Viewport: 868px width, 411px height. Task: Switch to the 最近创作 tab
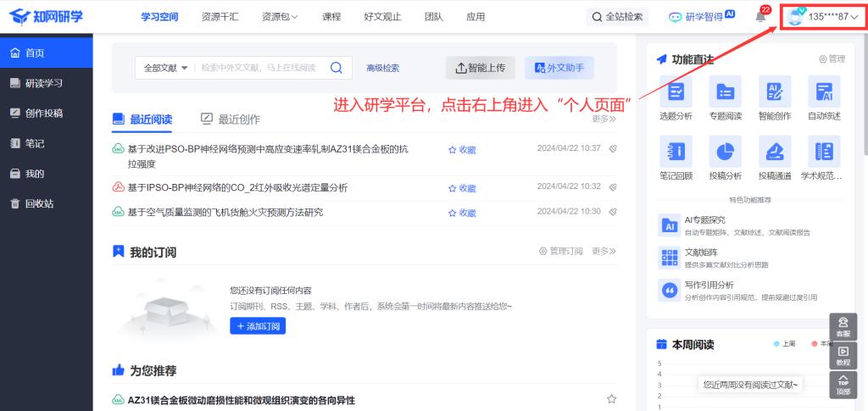click(x=231, y=119)
